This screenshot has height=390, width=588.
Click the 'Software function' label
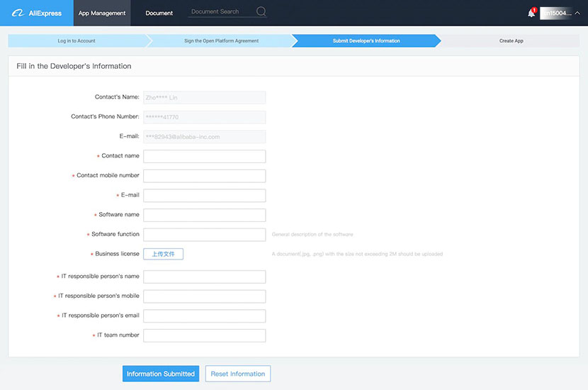(x=115, y=234)
